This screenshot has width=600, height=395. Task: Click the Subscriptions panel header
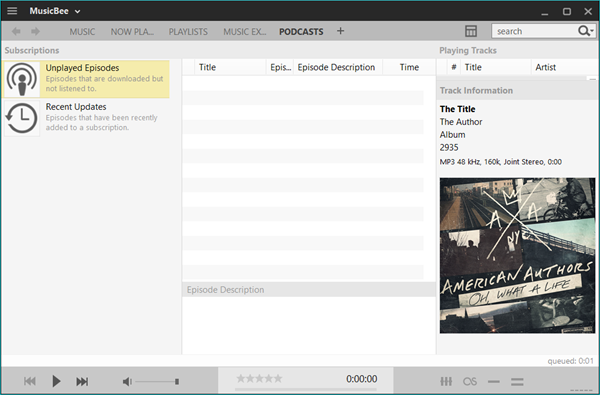32,51
